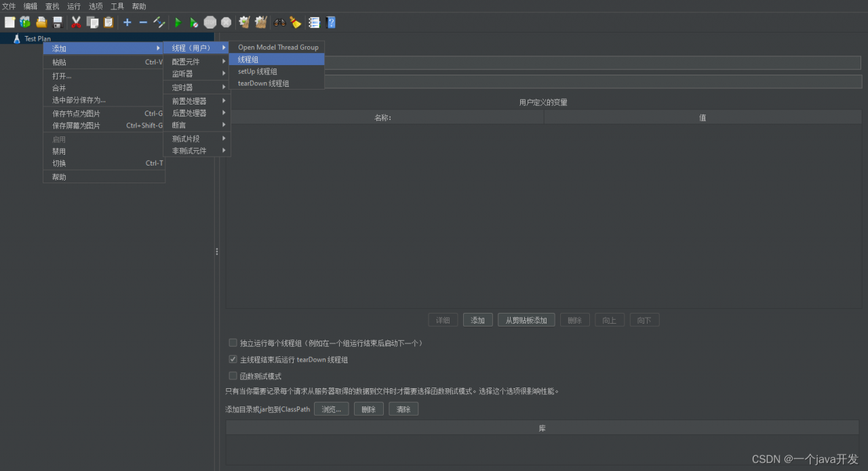
Task: Enable run thread groups independently checkbox
Action: (x=233, y=343)
